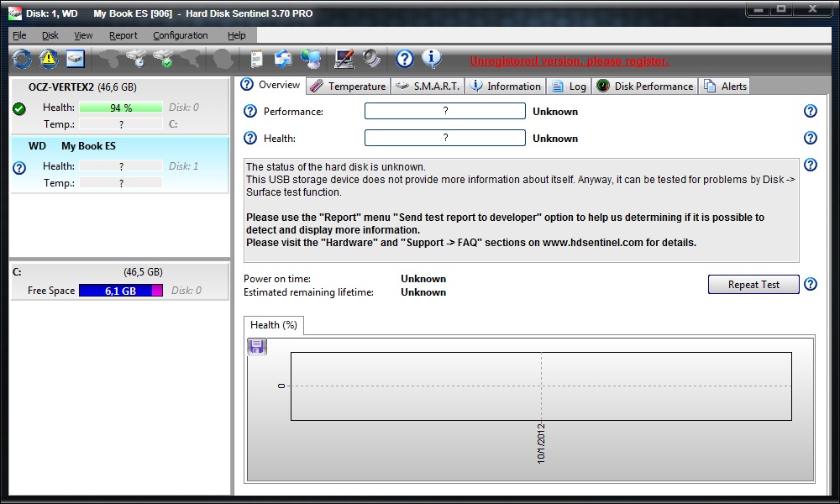The width and height of the screenshot is (840, 504).
Task: Open the configuration monitor-with-screwdriver icon
Action: (x=344, y=59)
